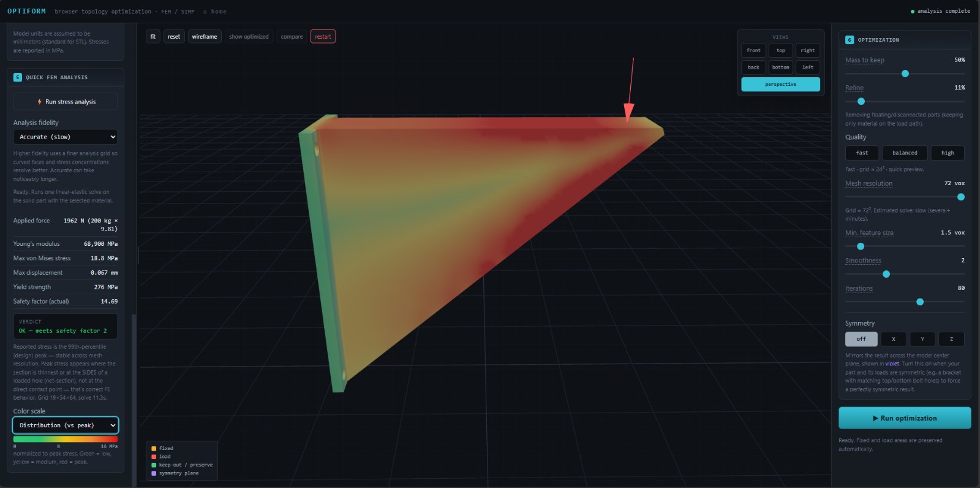Click the Min. feature size slider
The image size is (980, 488).
point(905,246)
